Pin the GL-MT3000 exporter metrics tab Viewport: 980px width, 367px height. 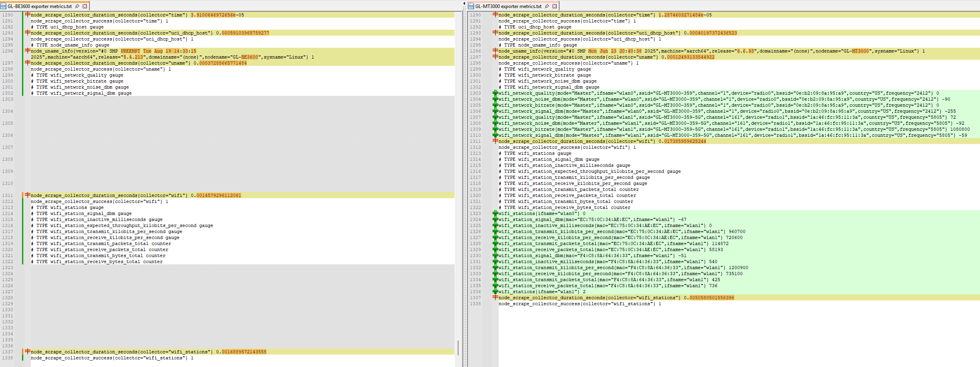(547, 6)
